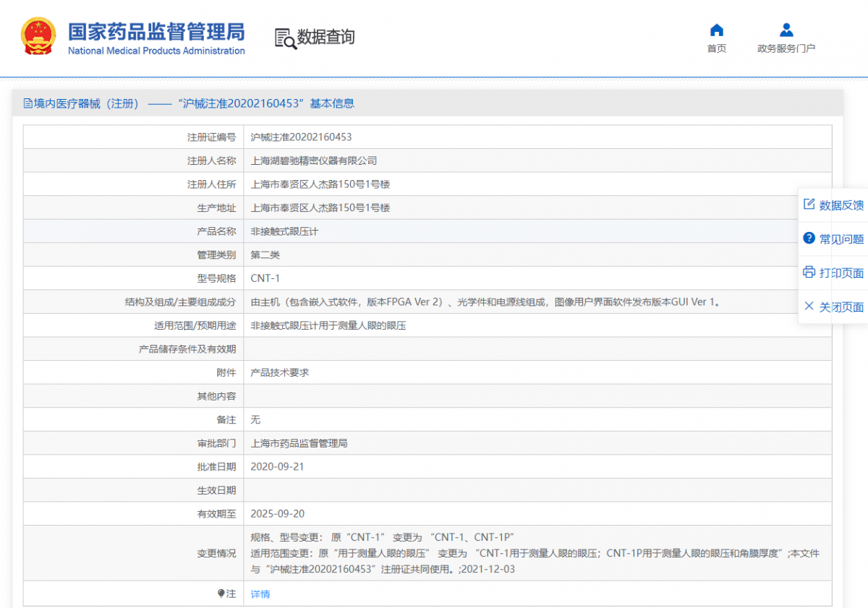Click 第二类 management category value
The width and height of the screenshot is (868, 608).
(x=265, y=254)
